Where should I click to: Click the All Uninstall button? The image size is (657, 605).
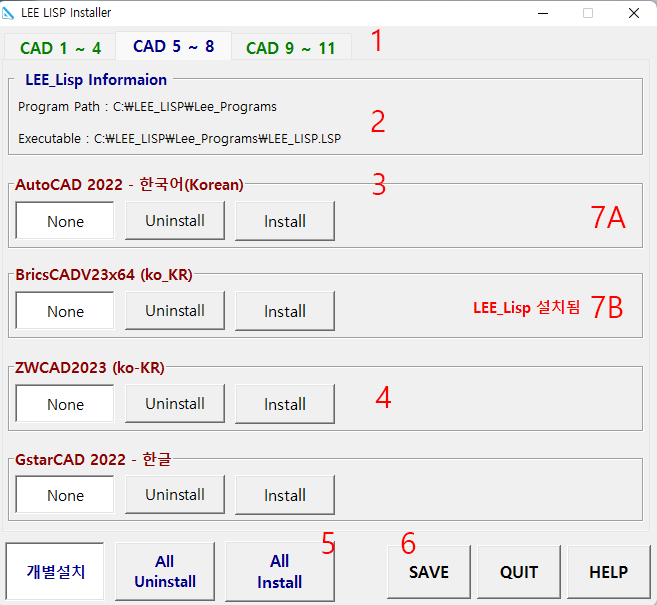[x=165, y=571]
